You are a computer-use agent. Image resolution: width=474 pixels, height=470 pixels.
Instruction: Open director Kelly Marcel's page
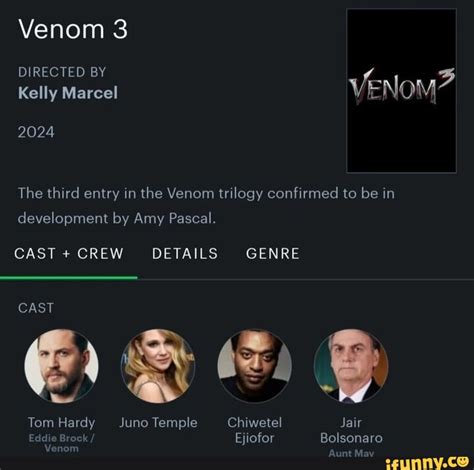pos(68,93)
